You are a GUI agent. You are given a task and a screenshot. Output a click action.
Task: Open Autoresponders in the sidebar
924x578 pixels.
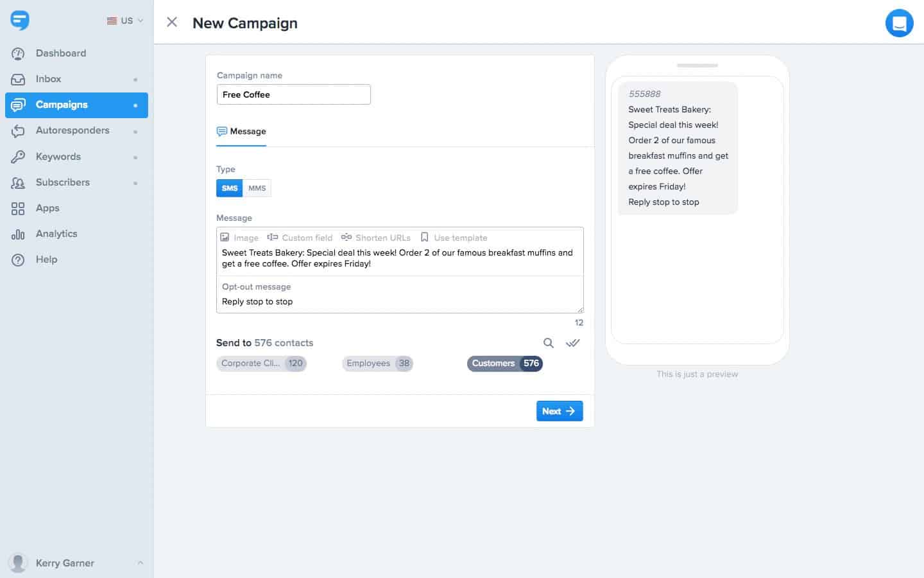(73, 130)
